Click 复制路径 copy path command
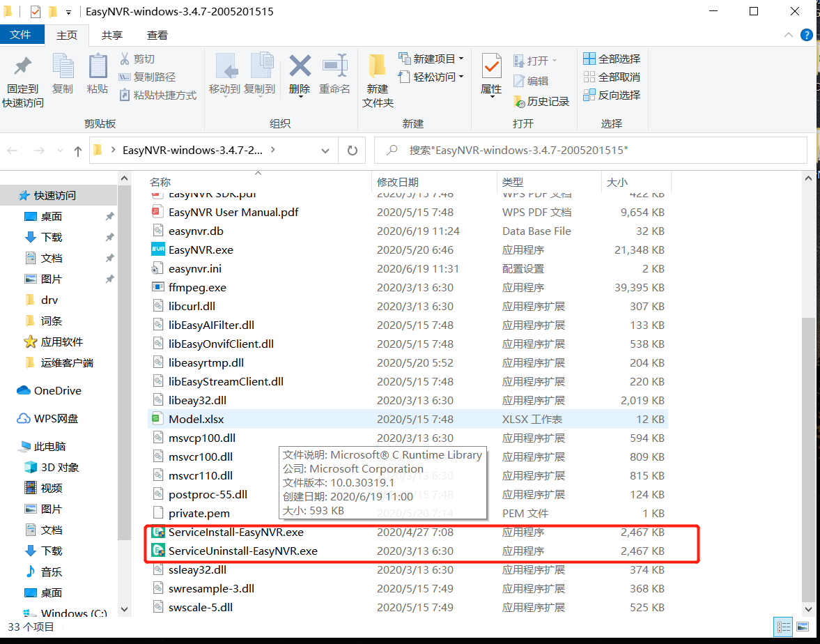 [x=148, y=77]
